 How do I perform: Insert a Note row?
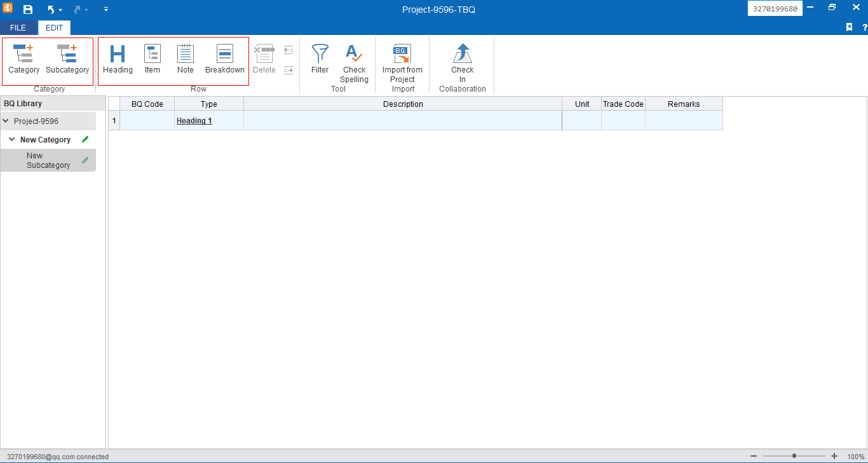click(186, 59)
